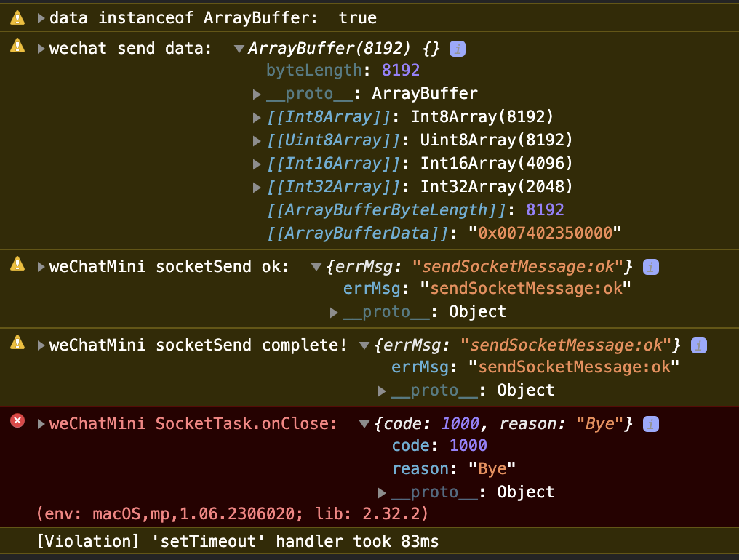Expand the 'socketSend complete!' log arrow
This screenshot has height=560, width=739.
coord(41,345)
